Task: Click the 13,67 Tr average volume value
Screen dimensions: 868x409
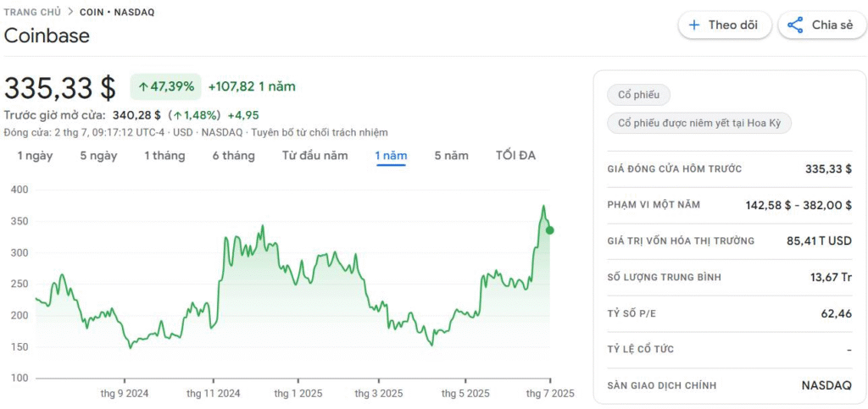Action: click(x=831, y=278)
